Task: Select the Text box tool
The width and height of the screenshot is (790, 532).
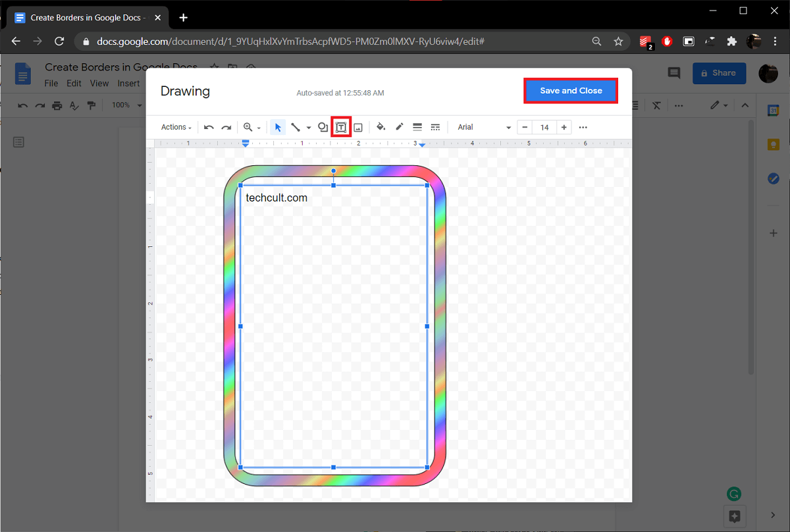Action: pyautogui.click(x=341, y=127)
